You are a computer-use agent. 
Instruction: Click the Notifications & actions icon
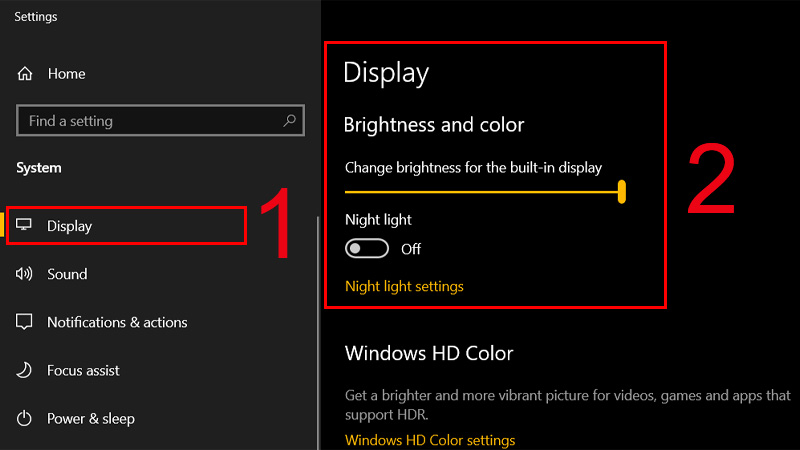[25, 322]
